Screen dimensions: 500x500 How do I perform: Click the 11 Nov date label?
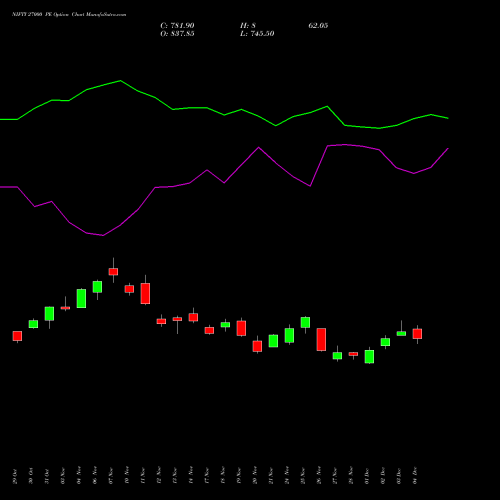[x=143, y=476]
